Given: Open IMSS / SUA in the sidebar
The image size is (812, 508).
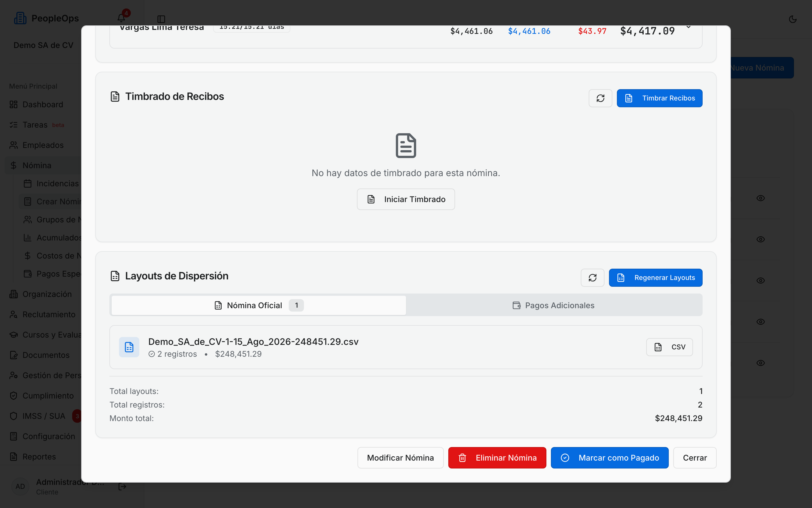Looking at the screenshot, I should (x=43, y=416).
